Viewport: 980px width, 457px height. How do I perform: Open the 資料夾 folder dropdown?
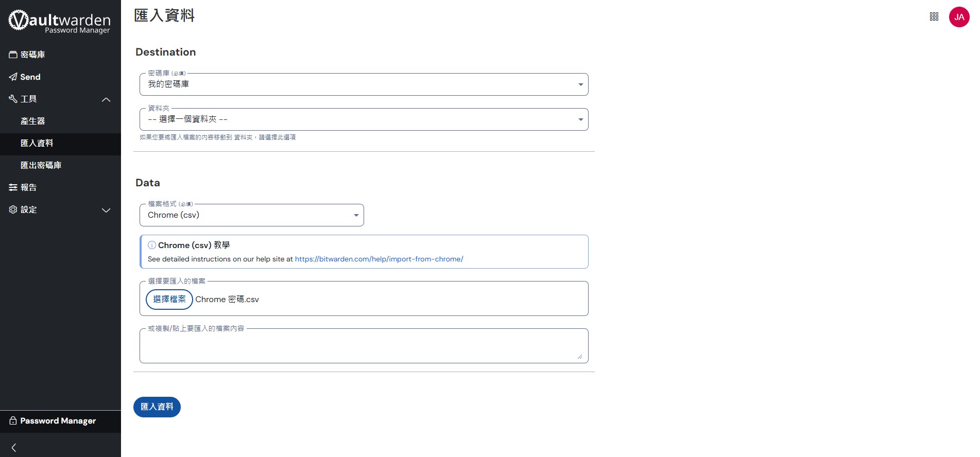[x=364, y=119]
